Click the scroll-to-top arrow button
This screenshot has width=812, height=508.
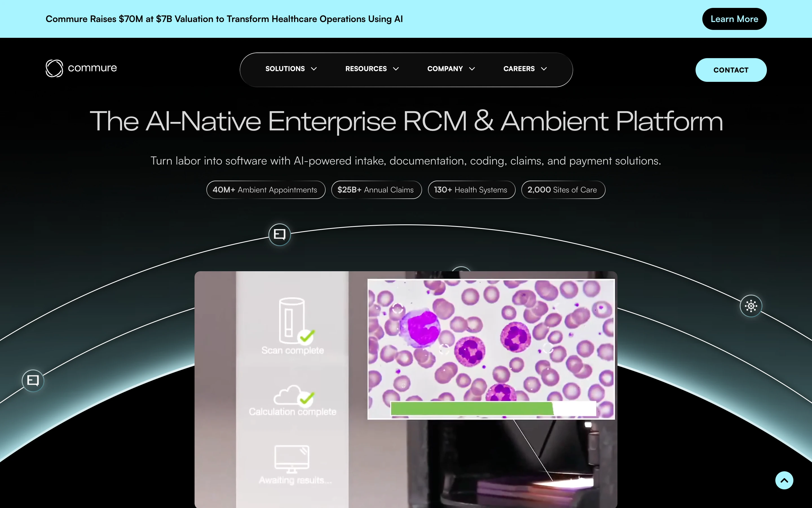pyautogui.click(x=784, y=480)
